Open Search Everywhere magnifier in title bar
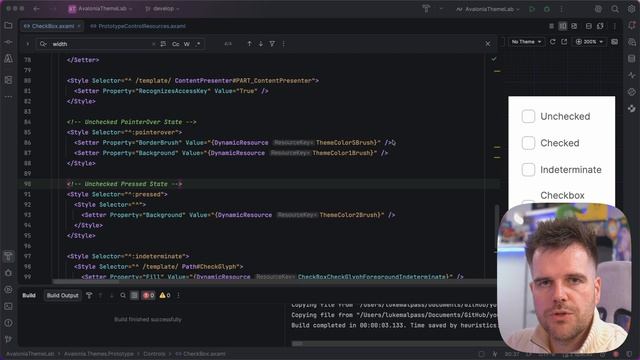 point(615,9)
